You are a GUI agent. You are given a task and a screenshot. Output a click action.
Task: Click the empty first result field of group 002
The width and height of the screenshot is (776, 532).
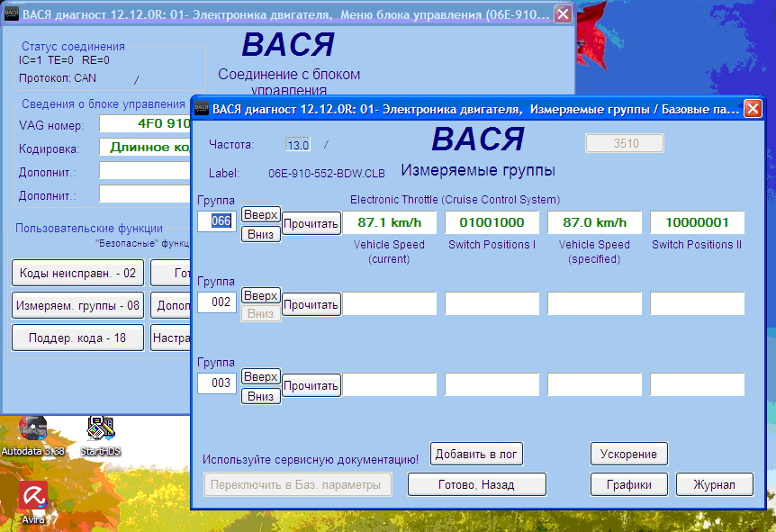(390, 303)
